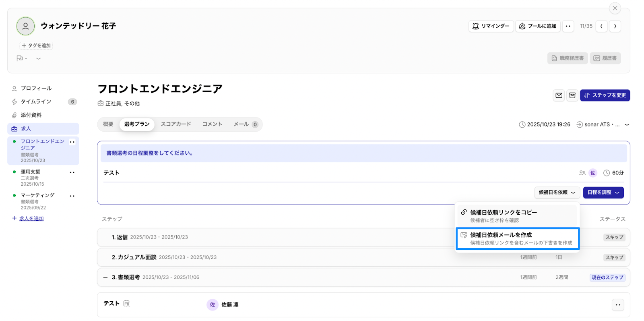Click the 求人を追加 link

click(31, 219)
